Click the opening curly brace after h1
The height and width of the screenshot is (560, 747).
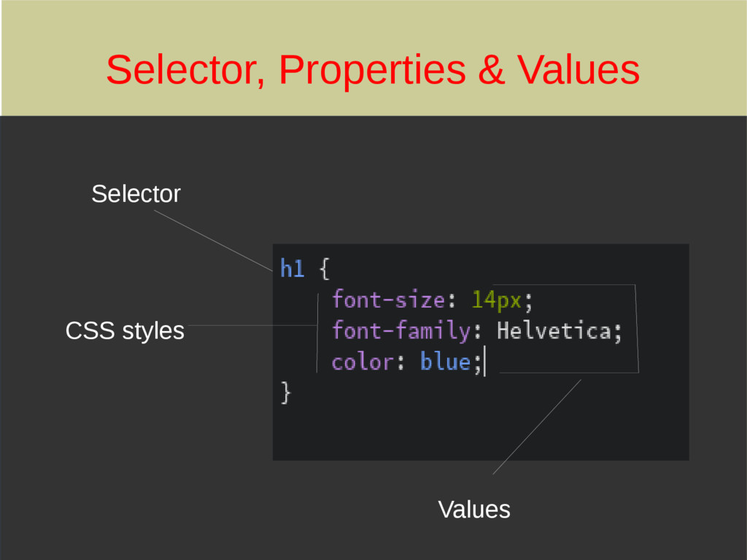[x=325, y=268]
